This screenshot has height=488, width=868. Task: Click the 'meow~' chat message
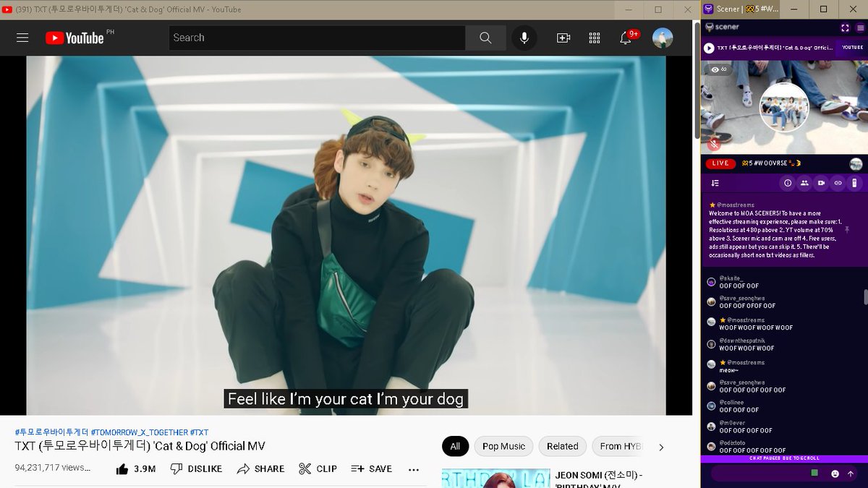(728, 369)
